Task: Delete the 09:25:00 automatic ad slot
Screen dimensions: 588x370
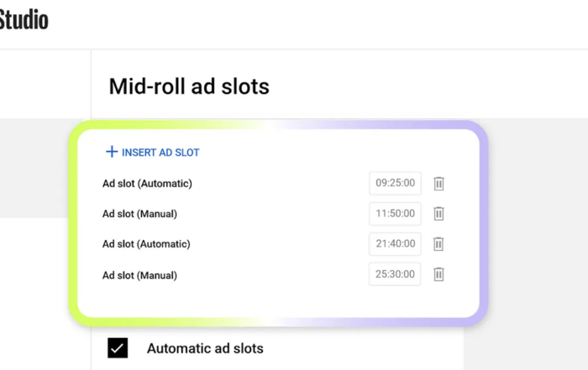Action: [x=438, y=184]
